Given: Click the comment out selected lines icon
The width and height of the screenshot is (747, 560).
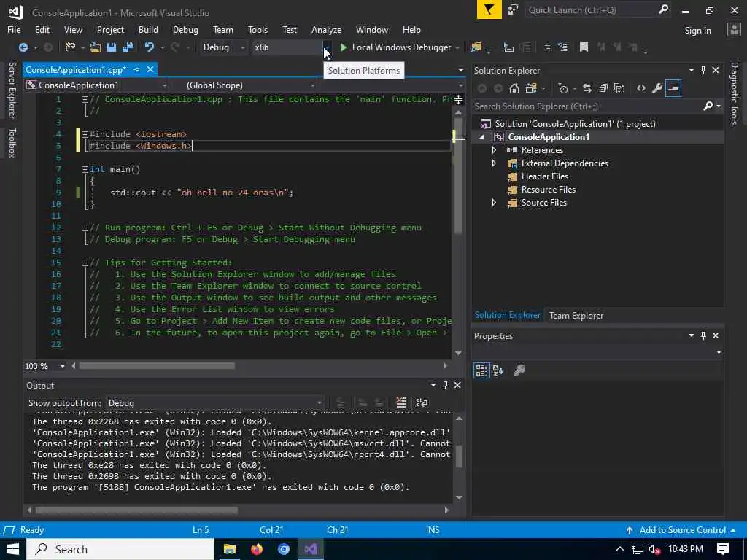Looking at the screenshot, I should coord(546,47).
